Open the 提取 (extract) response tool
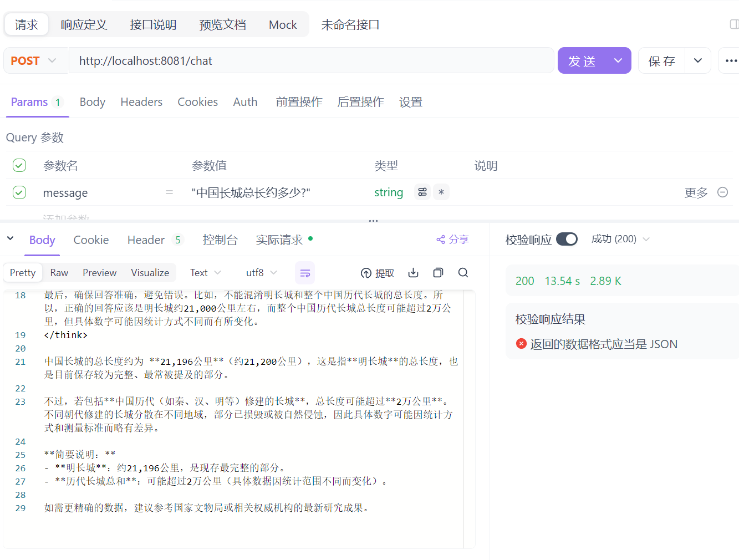739x560 pixels. pos(378,272)
